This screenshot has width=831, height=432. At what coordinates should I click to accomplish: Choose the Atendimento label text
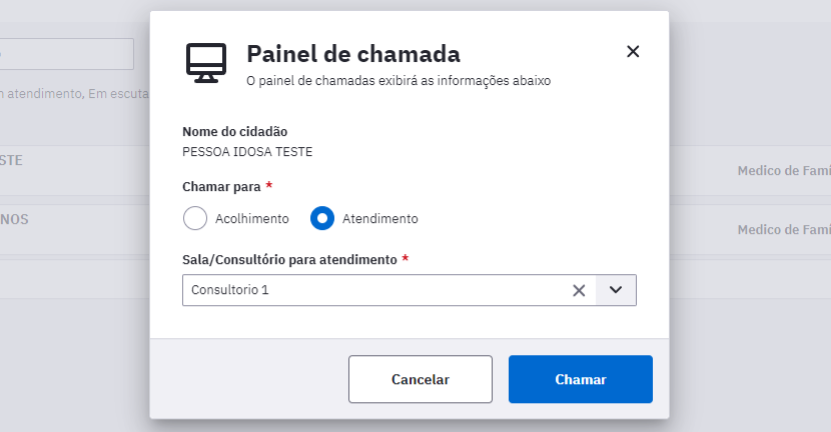click(x=380, y=219)
